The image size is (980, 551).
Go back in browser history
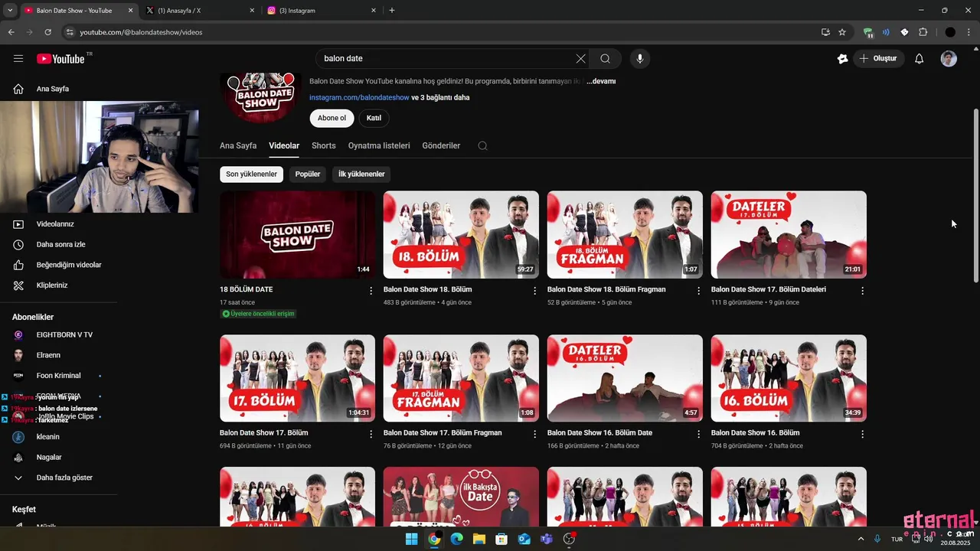tap(11, 32)
